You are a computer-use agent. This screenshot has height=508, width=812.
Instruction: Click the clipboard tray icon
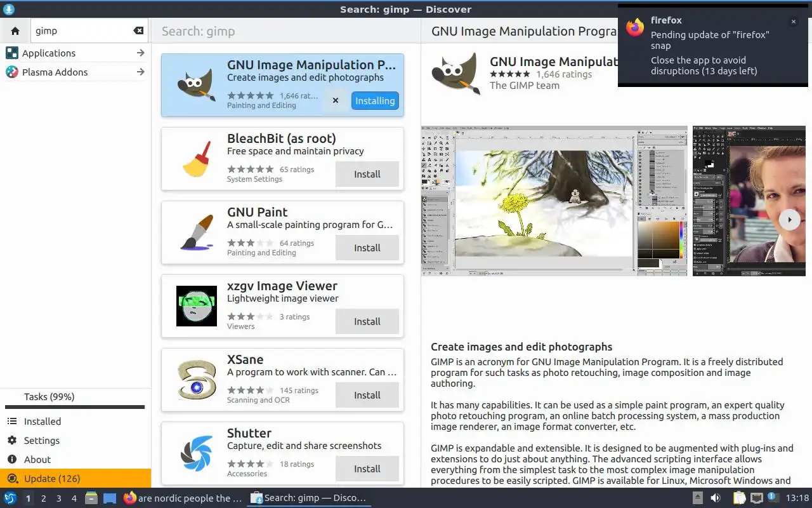739,498
